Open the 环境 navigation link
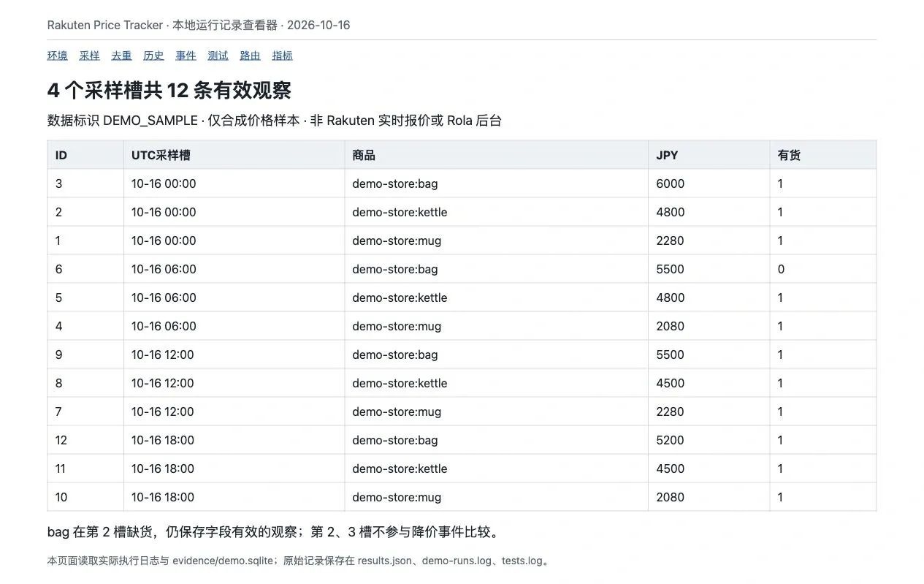The image size is (924, 584). pos(58,56)
